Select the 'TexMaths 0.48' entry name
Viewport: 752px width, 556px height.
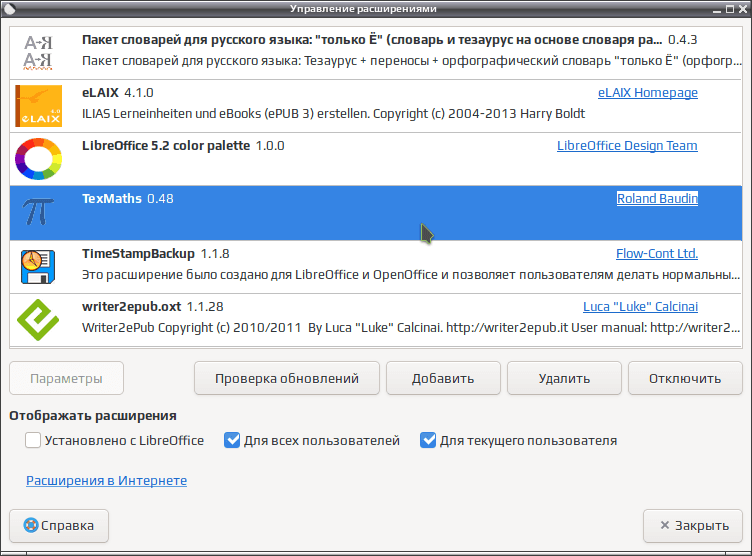click(128, 199)
